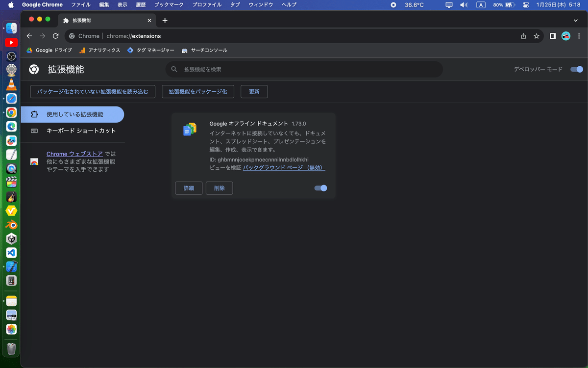
Task: Open the 履歴 menu
Action: click(x=141, y=4)
